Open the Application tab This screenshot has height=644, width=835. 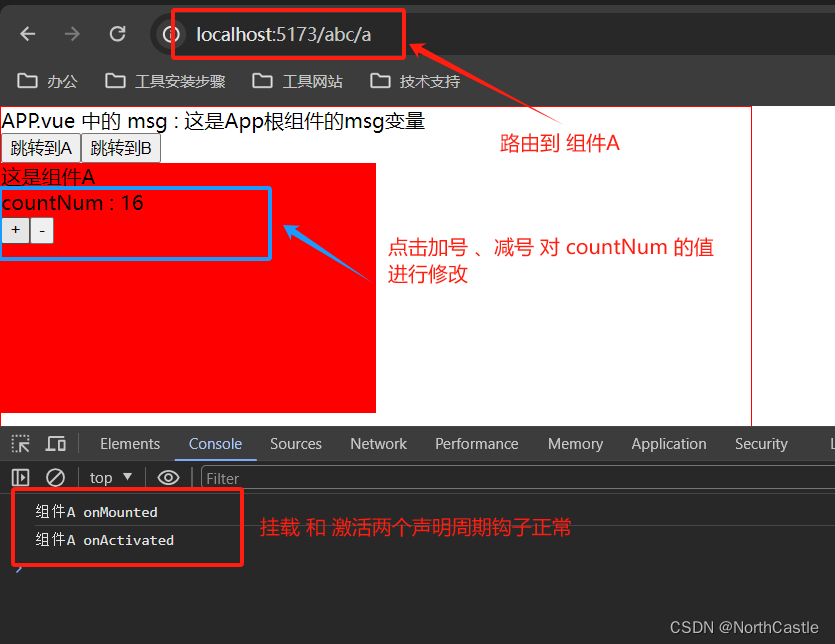[669, 444]
